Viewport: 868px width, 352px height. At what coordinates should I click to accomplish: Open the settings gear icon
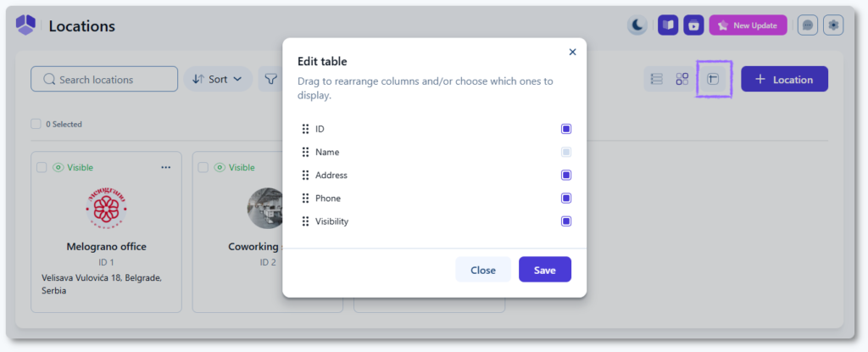(834, 25)
